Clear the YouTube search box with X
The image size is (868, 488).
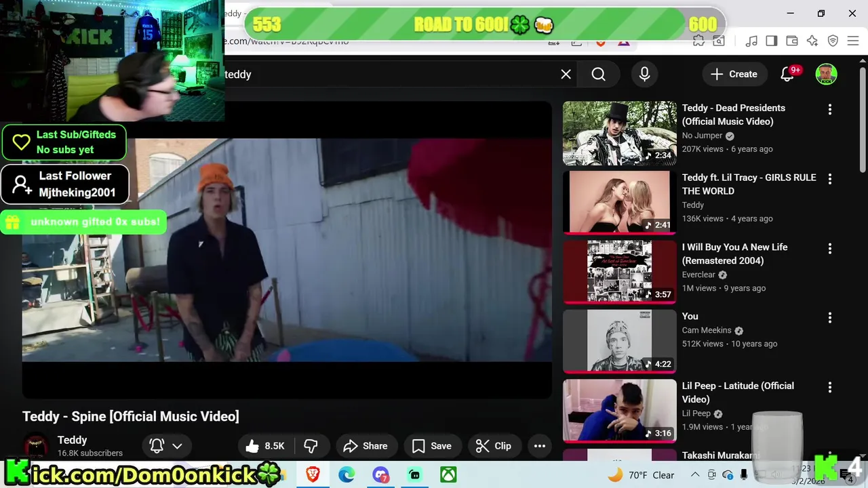[x=566, y=75]
